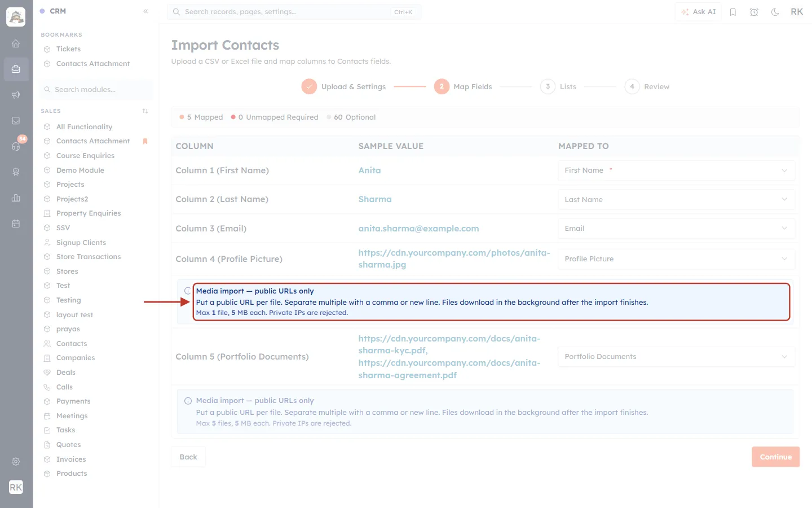This screenshot has width=812, height=508.
Task: Open the Portfolio Documents mapping dropdown
Action: (677, 357)
